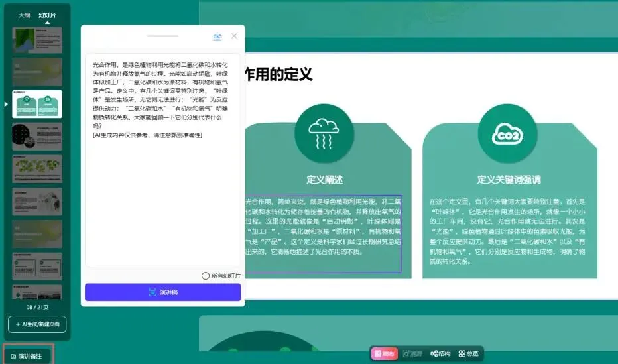Click the white triangle current-slide marker
The width and height of the screenshot is (618, 364).
(6, 104)
